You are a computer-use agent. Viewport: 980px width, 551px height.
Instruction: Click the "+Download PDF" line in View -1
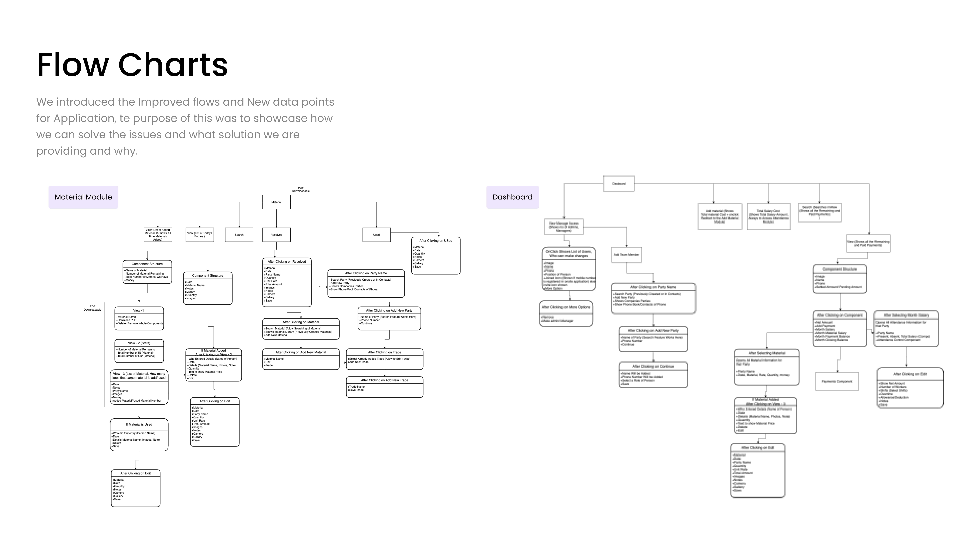click(x=126, y=320)
